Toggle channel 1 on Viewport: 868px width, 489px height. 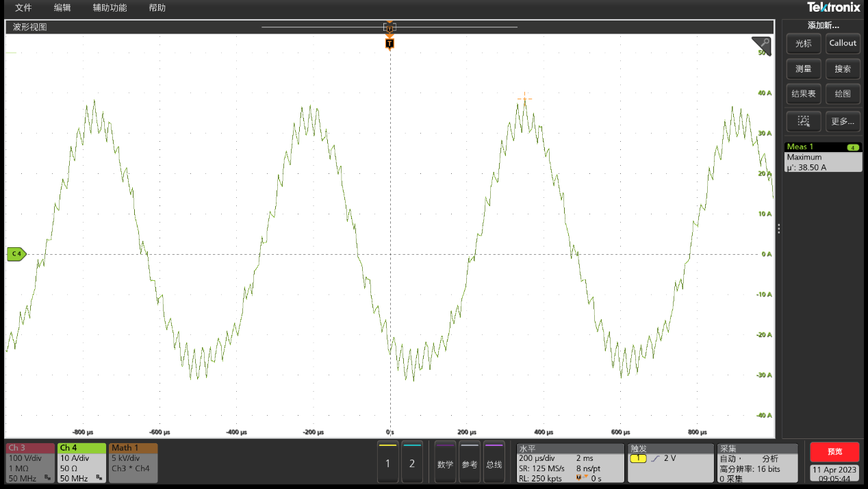387,463
